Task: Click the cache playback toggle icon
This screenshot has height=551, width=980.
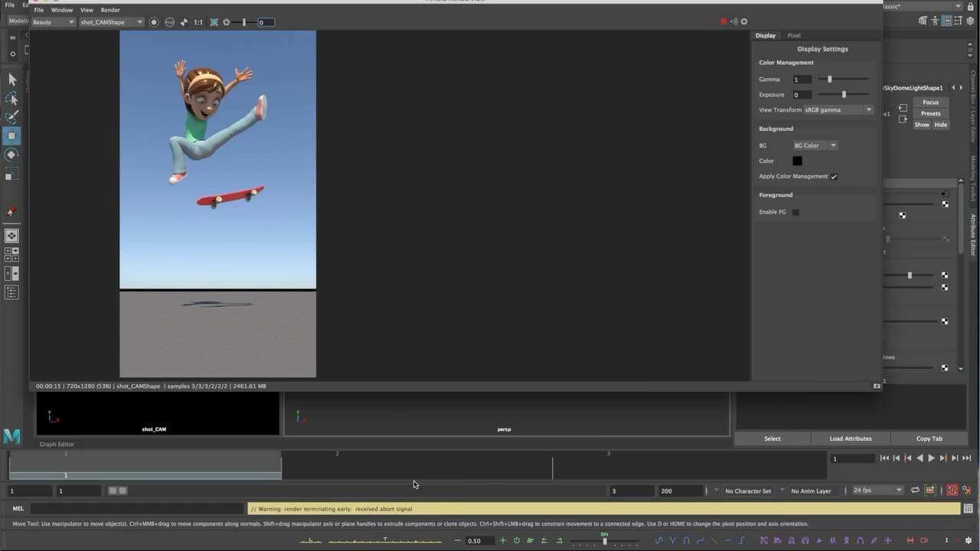Action: tap(930, 491)
